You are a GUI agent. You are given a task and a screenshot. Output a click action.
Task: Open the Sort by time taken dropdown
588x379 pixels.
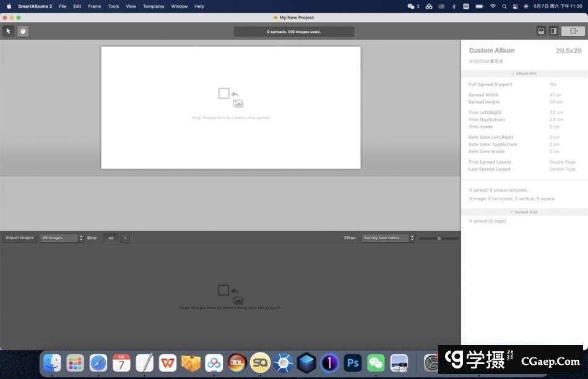coord(388,238)
